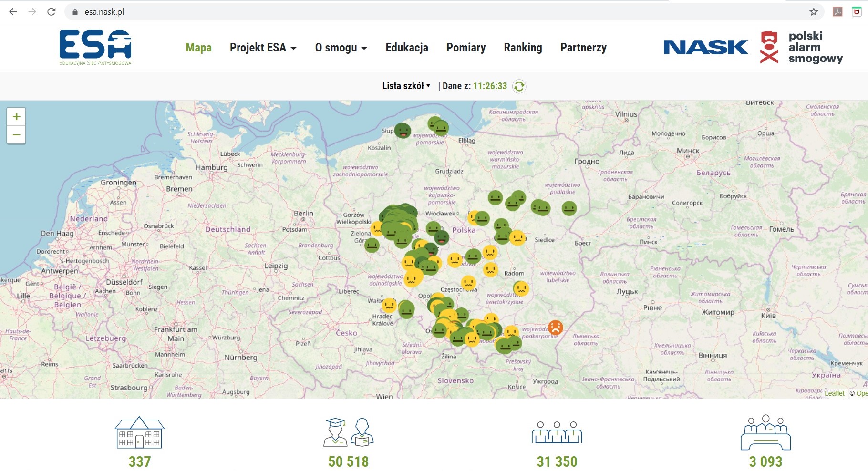The image size is (868, 471).
Task: Click the orange sad-face marker near Podkarpackie
Action: [x=555, y=327]
